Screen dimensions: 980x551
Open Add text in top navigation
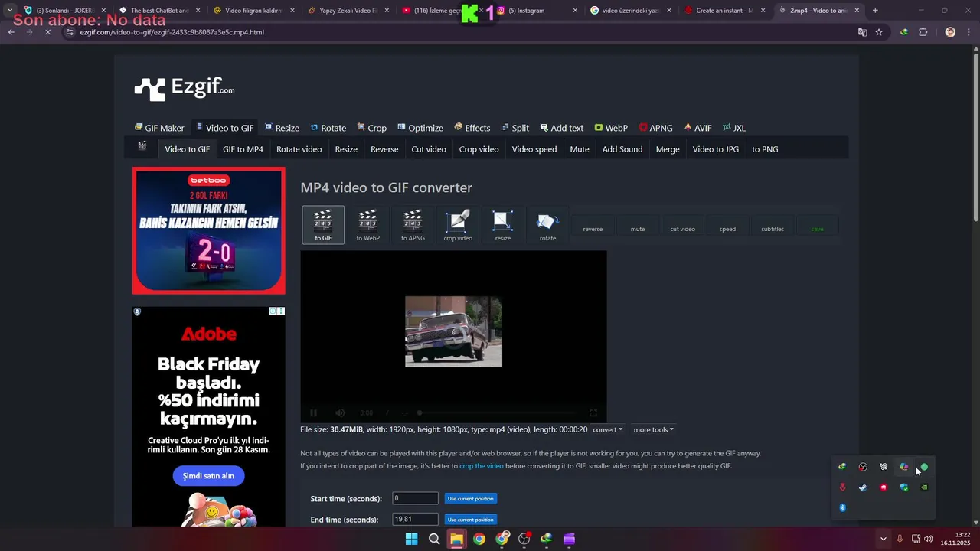(x=561, y=128)
